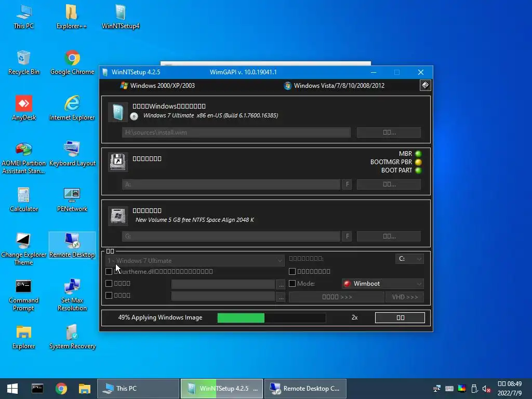Open Explorer++ desktop icon
The image size is (532, 399).
click(71, 17)
